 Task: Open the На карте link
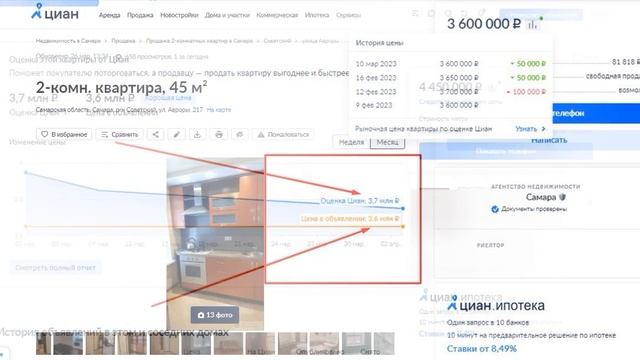click(x=219, y=110)
